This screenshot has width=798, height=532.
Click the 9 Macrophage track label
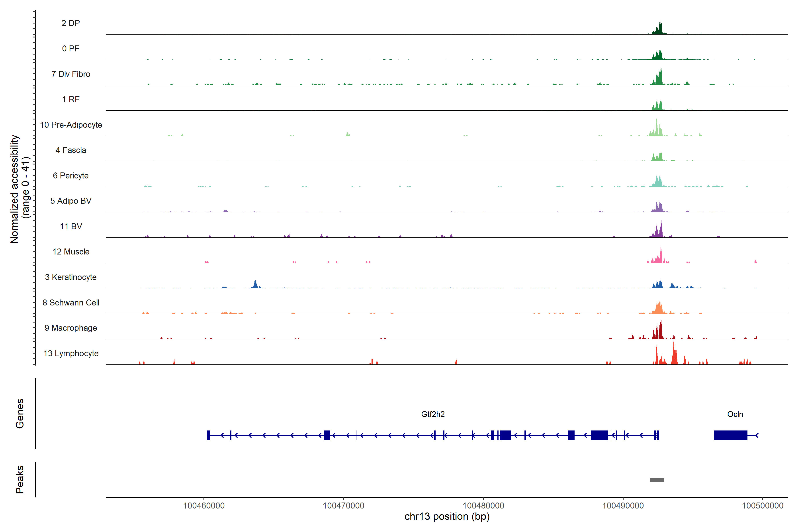pos(71,328)
